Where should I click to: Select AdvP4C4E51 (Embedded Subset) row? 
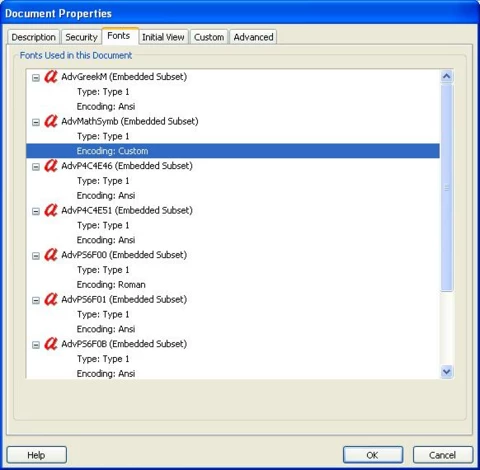coord(127,210)
